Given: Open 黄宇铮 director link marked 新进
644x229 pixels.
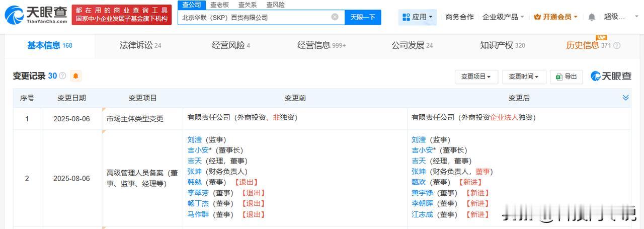Looking at the screenshot, I should point(422,193).
